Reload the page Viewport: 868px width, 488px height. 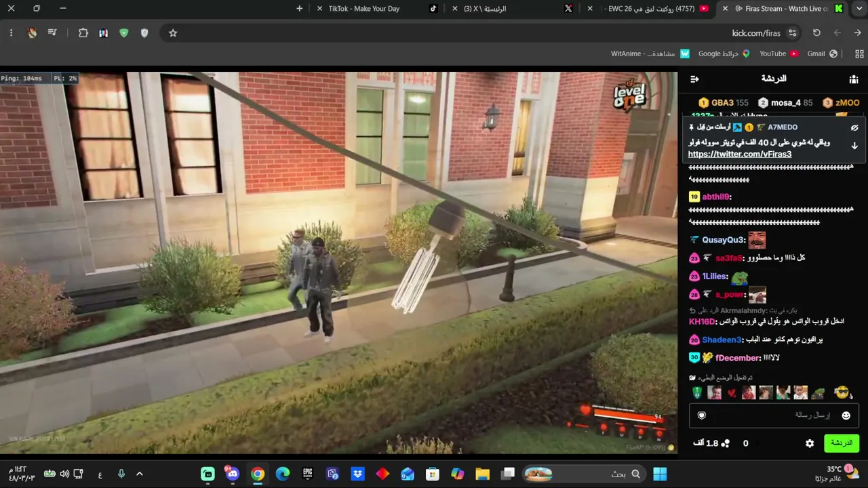pyautogui.click(x=816, y=33)
